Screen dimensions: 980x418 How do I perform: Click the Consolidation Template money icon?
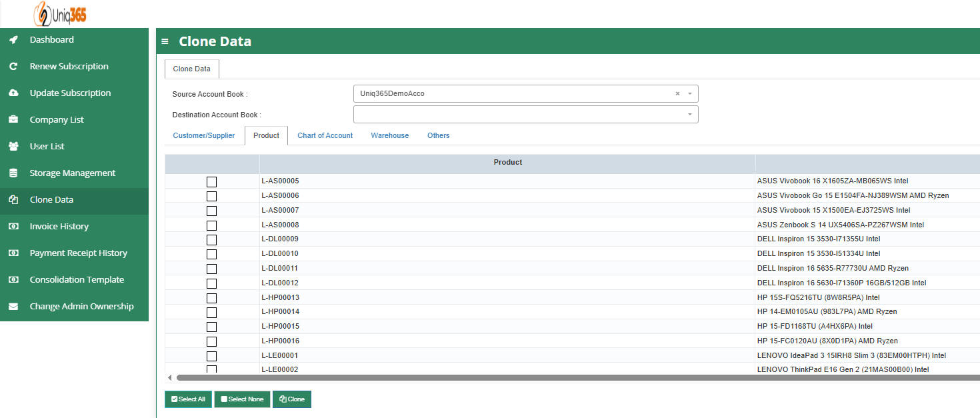pyautogui.click(x=13, y=280)
